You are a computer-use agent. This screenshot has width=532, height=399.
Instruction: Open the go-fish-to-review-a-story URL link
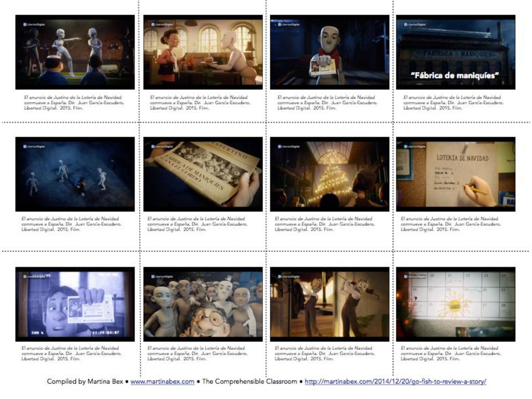(395, 381)
